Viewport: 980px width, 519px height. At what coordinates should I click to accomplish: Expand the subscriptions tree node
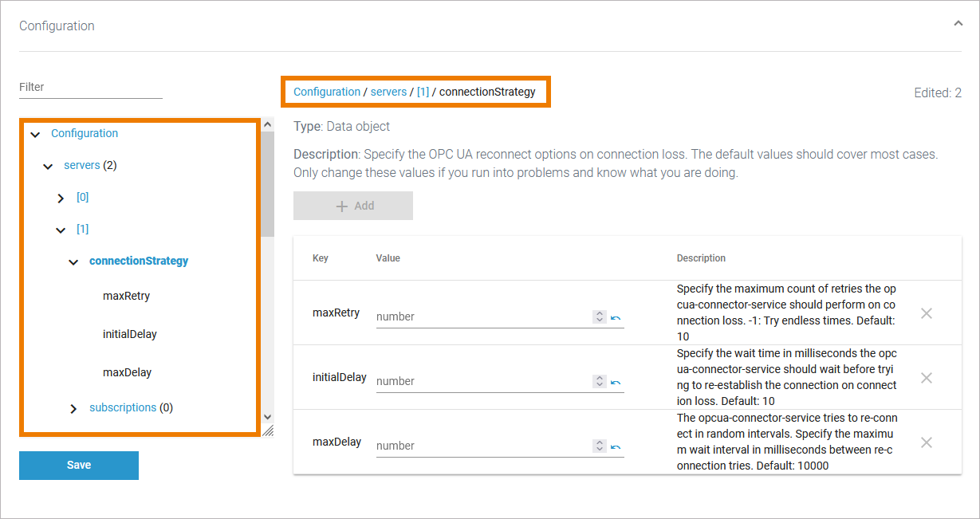tap(73, 408)
